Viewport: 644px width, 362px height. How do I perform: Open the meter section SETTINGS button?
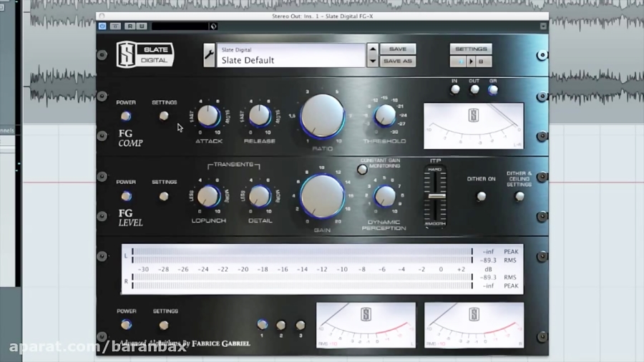point(164,325)
